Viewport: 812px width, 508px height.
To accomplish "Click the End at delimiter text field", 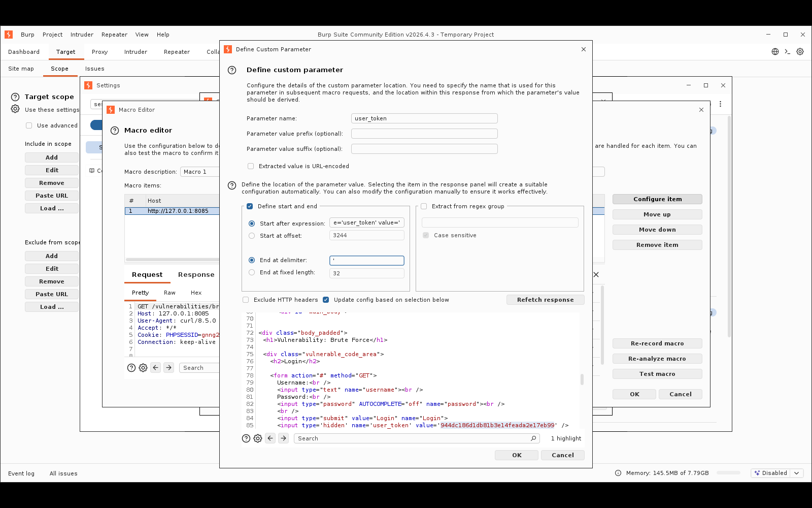I will (x=367, y=261).
